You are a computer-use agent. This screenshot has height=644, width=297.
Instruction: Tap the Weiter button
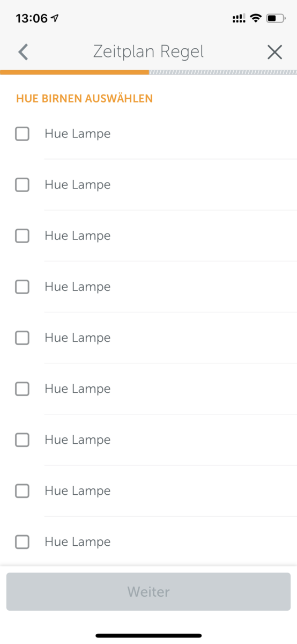click(x=148, y=591)
